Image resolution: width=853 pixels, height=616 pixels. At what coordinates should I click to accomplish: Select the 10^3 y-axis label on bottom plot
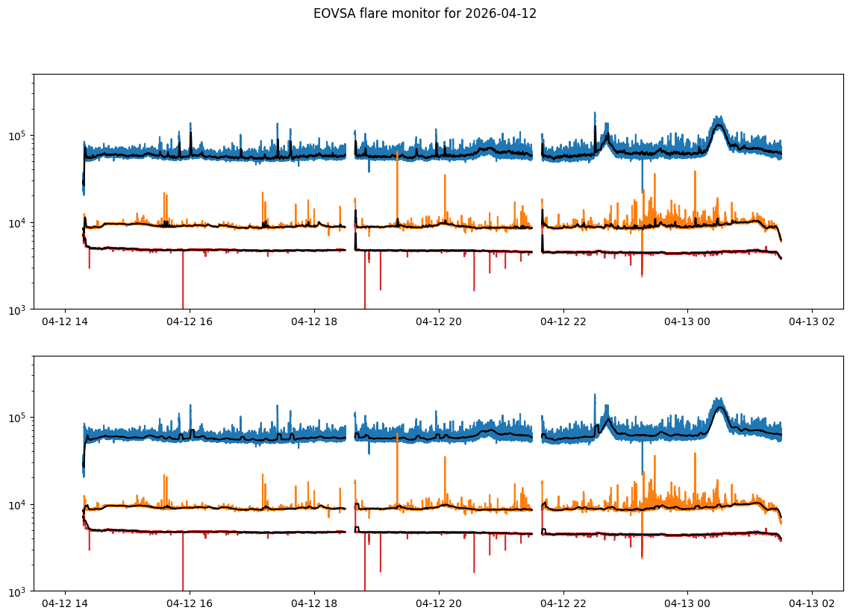pyautogui.click(x=19, y=591)
